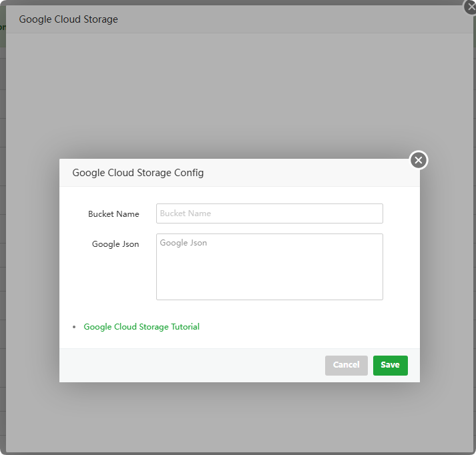The height and width of the screenshot is (455, 476).
Task: Close the Google Cloud Storage Config dialog
Action: pos(419,160)
